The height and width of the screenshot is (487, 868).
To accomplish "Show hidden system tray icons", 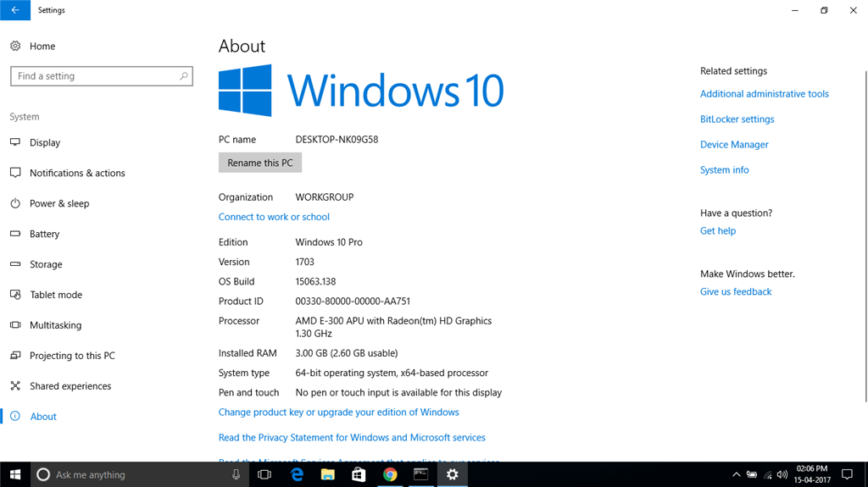I will [x=737, y=474].
